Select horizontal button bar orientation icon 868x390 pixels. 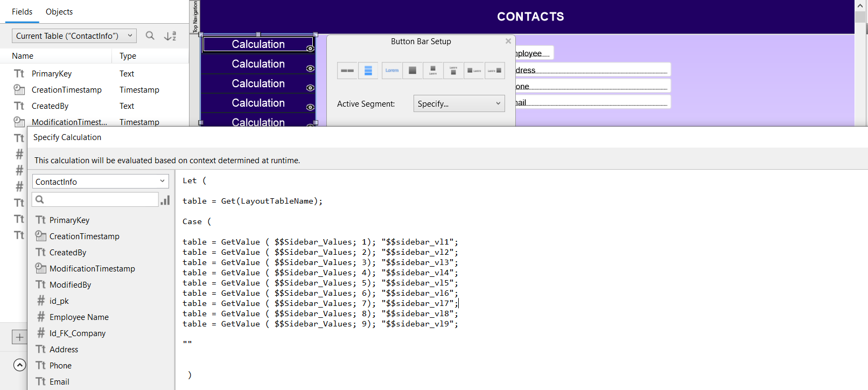[347, 71]
